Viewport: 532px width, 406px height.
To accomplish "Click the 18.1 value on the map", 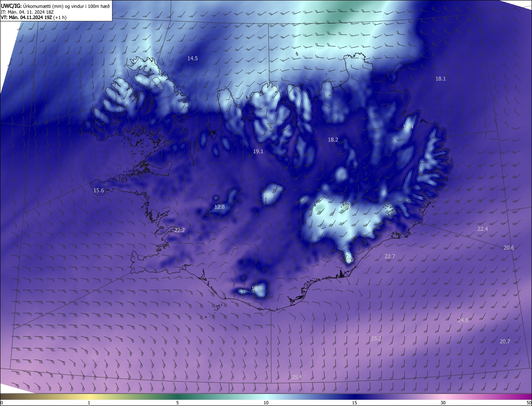I will point(441,78).
